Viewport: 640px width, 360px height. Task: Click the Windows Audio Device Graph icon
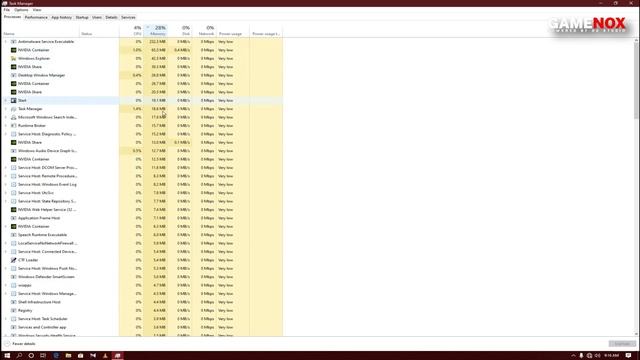tap(13, 151)
